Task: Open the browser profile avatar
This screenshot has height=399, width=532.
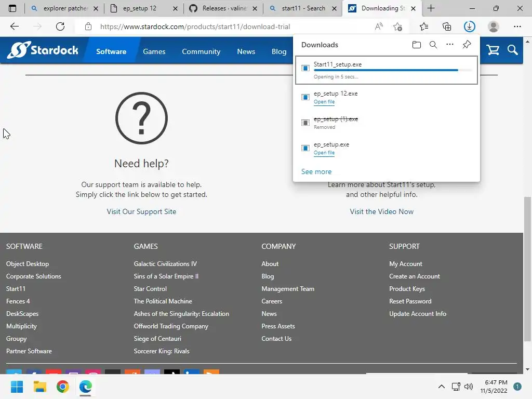Action: pyautogui.click(x=494, y=26)
